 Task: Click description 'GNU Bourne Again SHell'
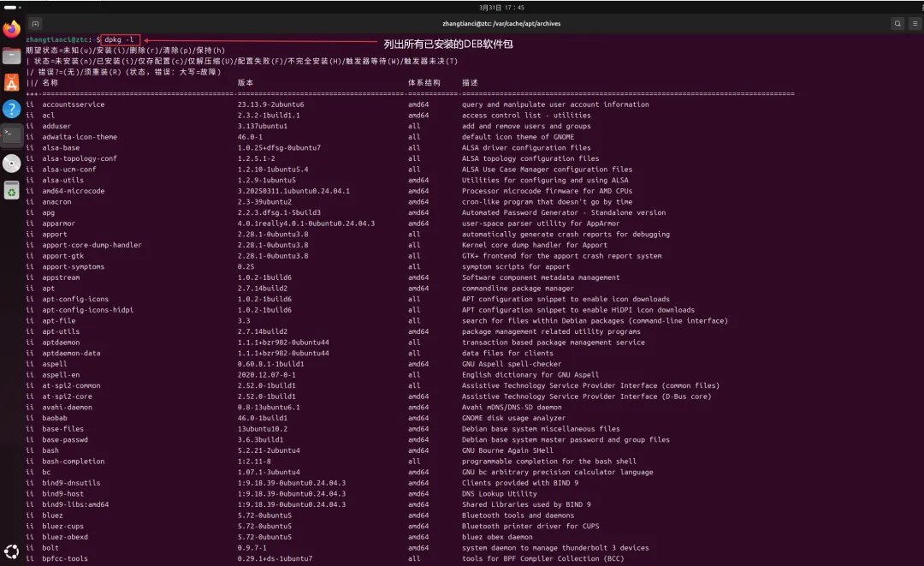[x=507, y=450]
